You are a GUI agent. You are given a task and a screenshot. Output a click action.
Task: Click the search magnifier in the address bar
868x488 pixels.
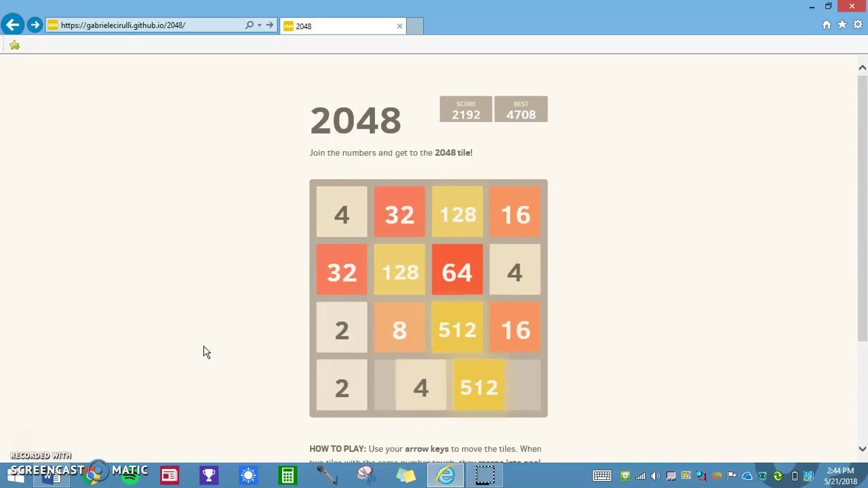[x=250, y=25]
